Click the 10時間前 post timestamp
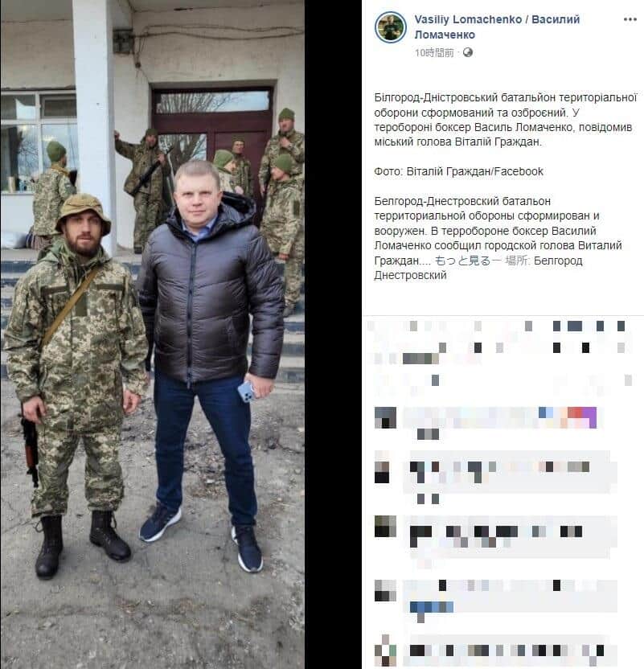Screen dimensions: 644x669 (x=434, y=52)
